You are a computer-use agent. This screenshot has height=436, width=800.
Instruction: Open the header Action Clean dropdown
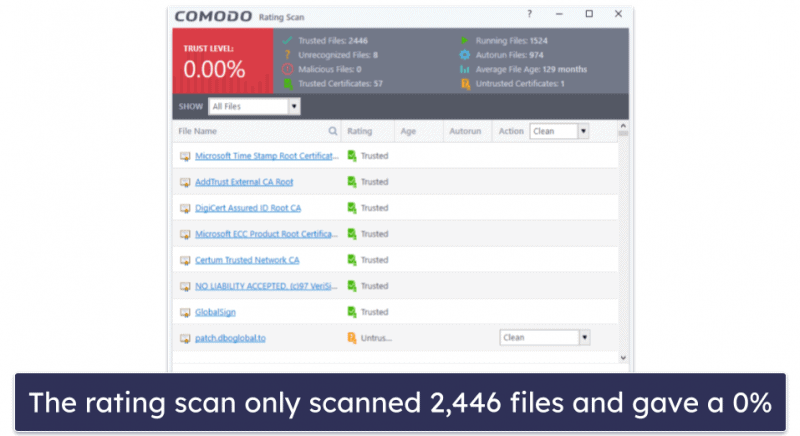click(559, 131)
